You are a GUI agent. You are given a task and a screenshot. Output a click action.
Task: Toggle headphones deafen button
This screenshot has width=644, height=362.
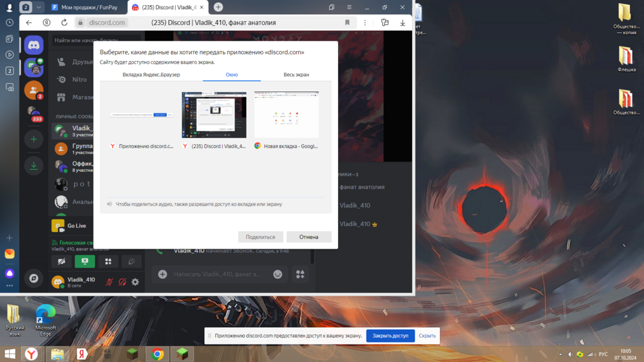pos(122,282)
